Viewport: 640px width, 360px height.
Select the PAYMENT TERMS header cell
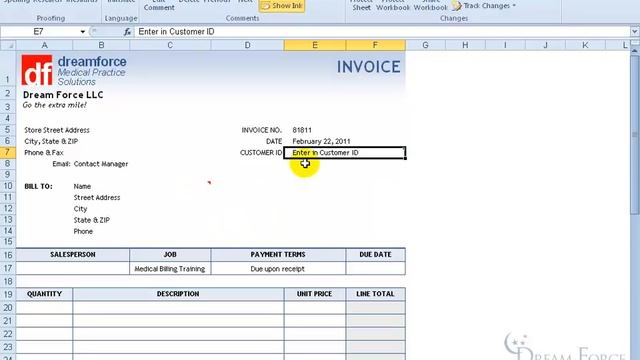coord(278,255)
